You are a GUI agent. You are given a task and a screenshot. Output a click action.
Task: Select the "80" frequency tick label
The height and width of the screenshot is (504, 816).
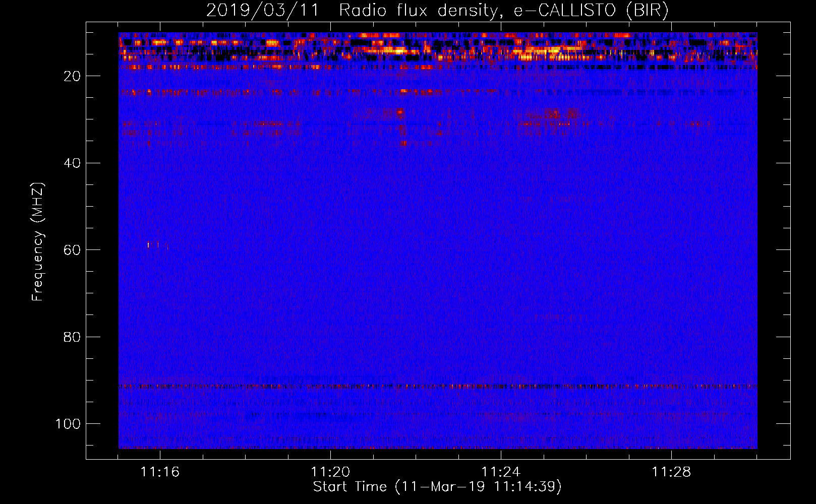tap(72, 337)
